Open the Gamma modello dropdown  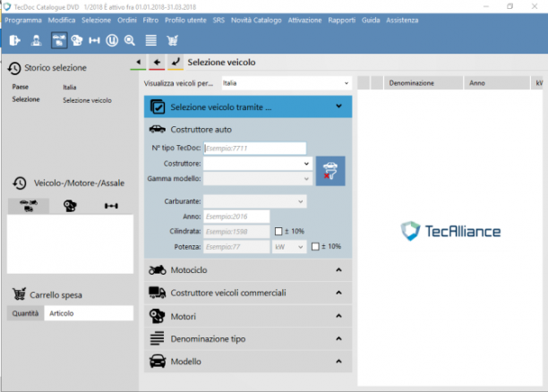pyautogui.click(x=258, y=178)
